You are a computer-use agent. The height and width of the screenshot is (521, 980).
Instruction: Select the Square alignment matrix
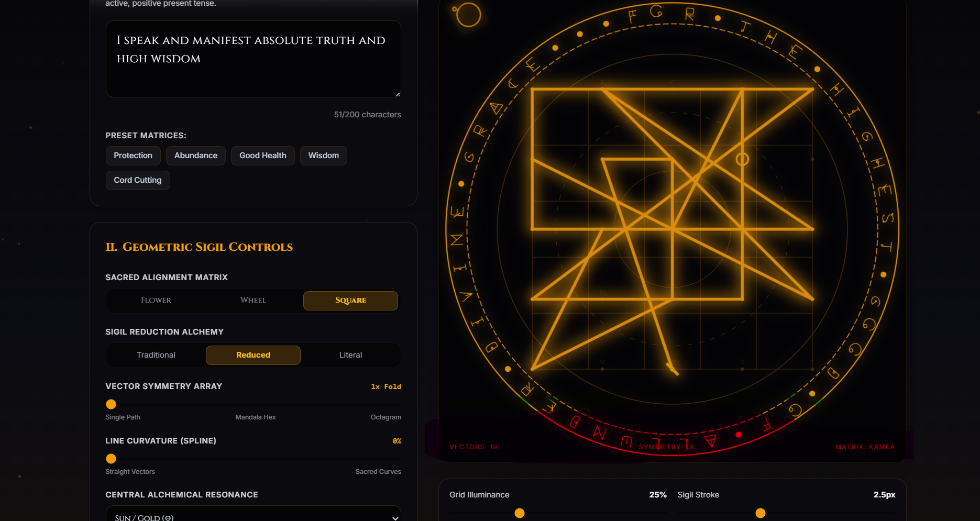click(350, 301)
